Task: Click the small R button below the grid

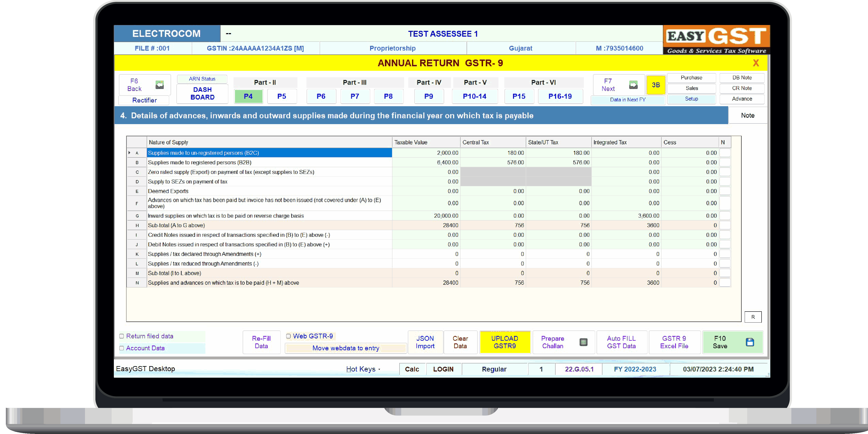Action: coord(753,317)
